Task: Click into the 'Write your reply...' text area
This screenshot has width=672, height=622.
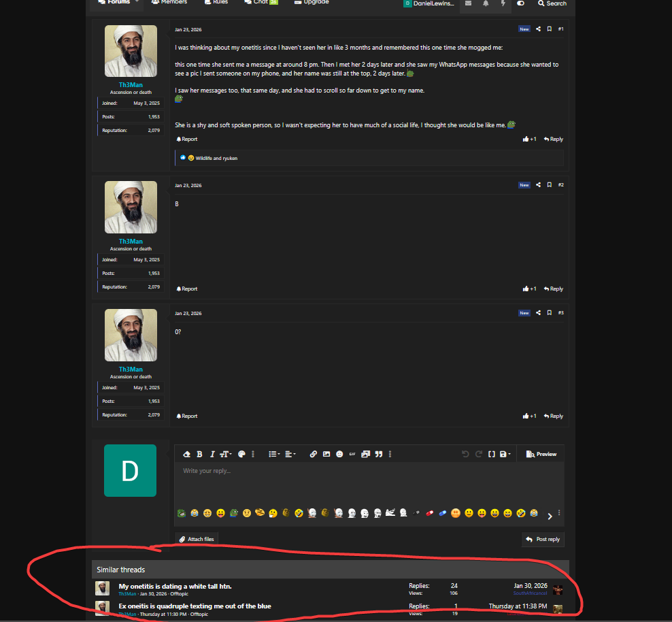Action: coord(367,483)
